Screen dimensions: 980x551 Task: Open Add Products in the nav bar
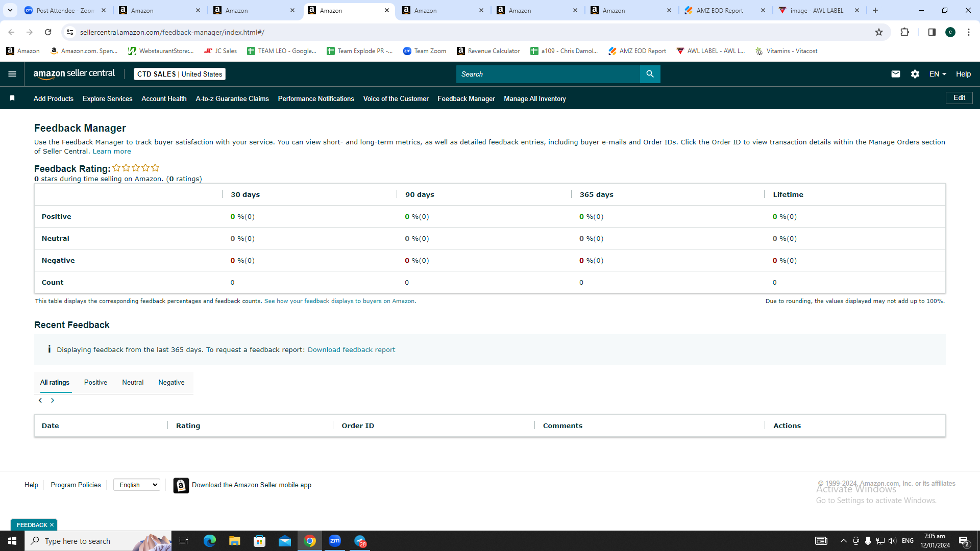tap(54, 98)
